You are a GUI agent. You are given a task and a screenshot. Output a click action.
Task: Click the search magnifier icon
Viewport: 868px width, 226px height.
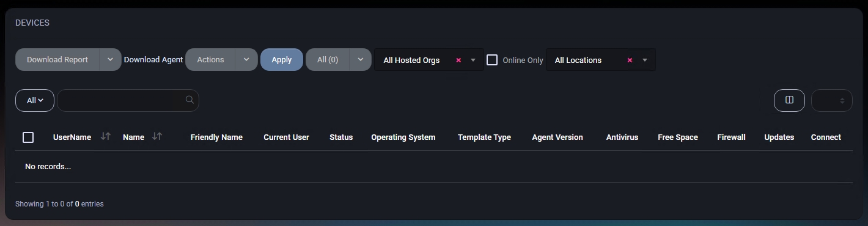click(189, 100)
